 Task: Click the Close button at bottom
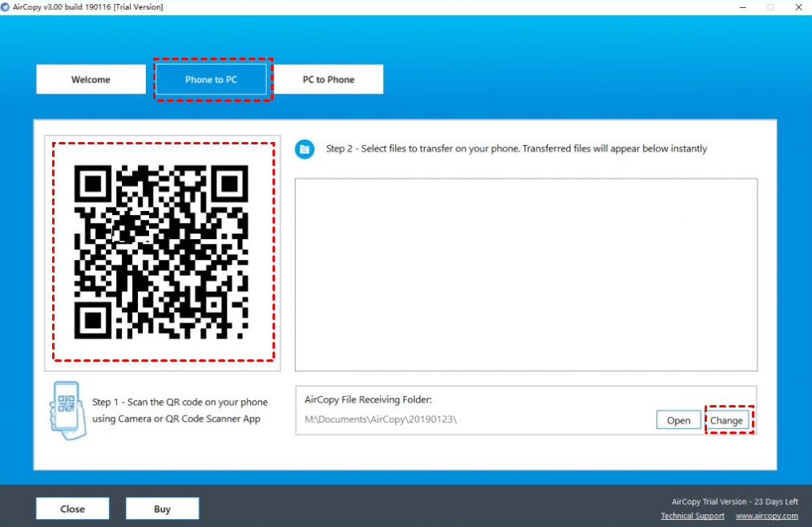tap(72, 509)
